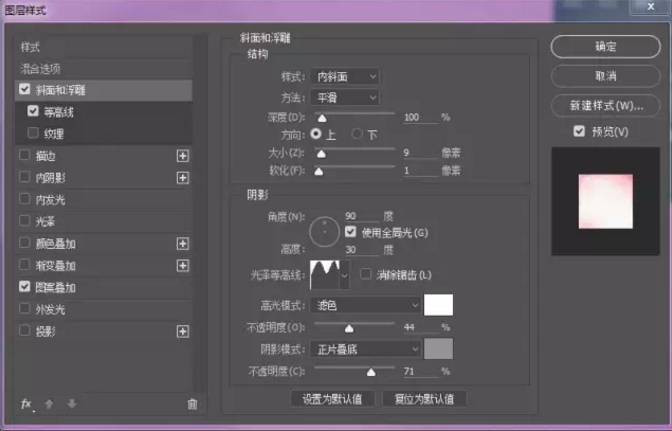Delete effect using the trash icon

tap(192, 404)
